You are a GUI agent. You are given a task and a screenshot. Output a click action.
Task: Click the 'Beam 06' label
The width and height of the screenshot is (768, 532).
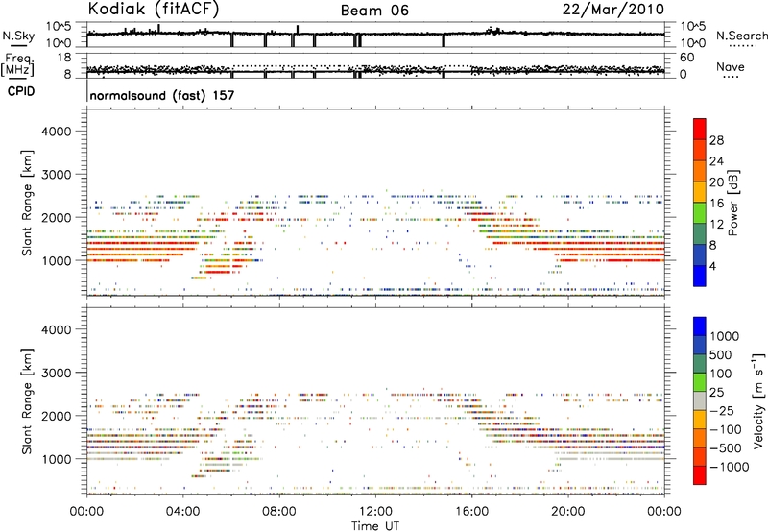click(374, 11)
